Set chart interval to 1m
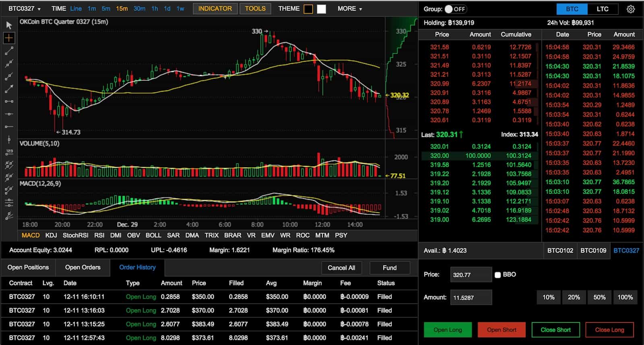 (92, 8)
